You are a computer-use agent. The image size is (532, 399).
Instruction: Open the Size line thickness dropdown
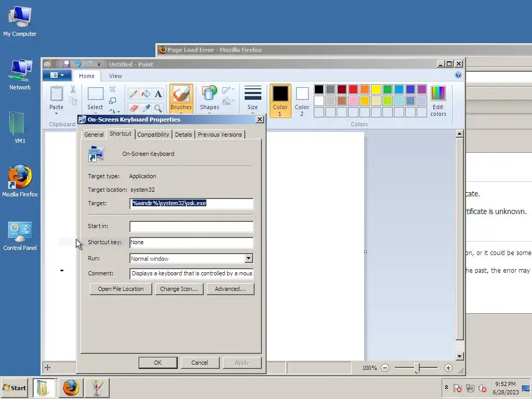[252, 98]
